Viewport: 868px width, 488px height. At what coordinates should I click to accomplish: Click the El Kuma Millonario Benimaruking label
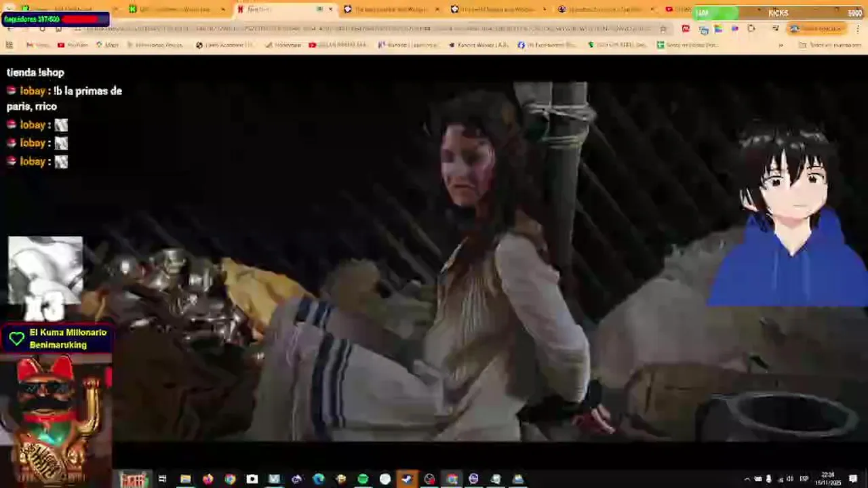(68, 339)
